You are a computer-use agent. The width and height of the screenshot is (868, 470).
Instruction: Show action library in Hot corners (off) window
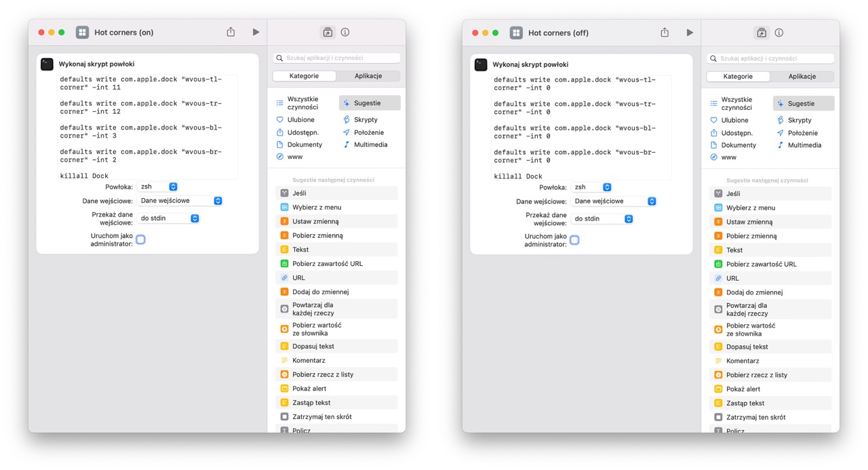coord(762,33)
